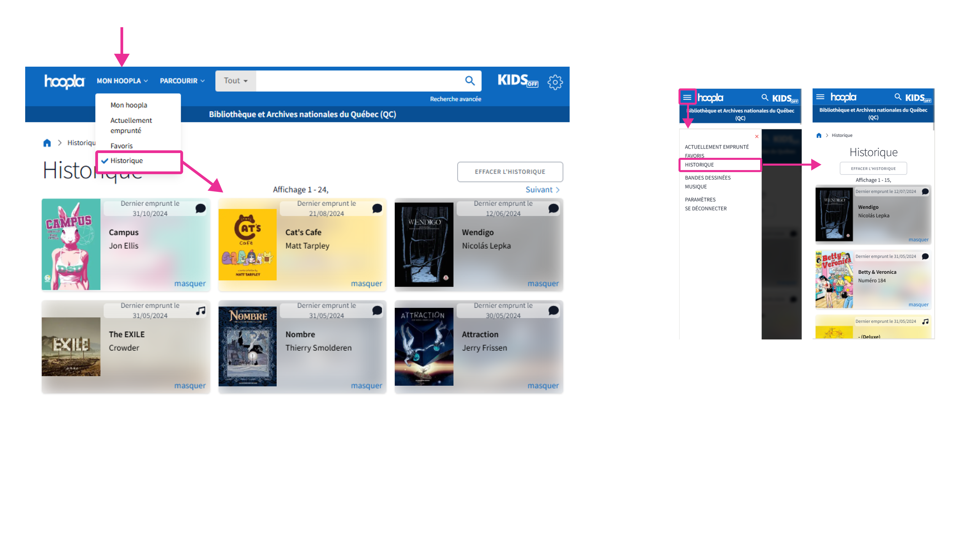Hide mobile Wendigo with masquer link
The height and width of the screenshot is (551, 980).
pos(918,239)
